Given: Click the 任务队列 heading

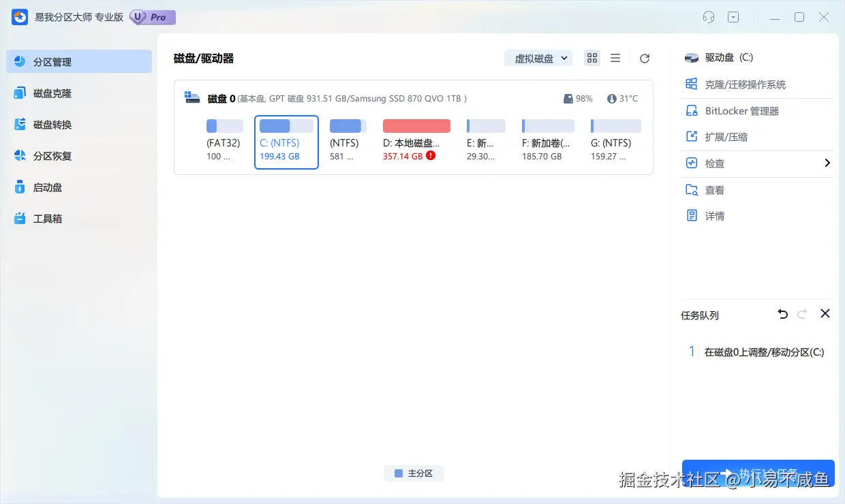Looking at the screenshot, I should click(x=700, y=315).
